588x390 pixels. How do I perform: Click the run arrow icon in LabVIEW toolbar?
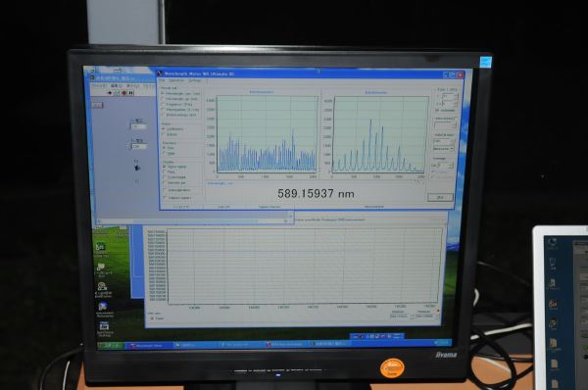[110, 93]
